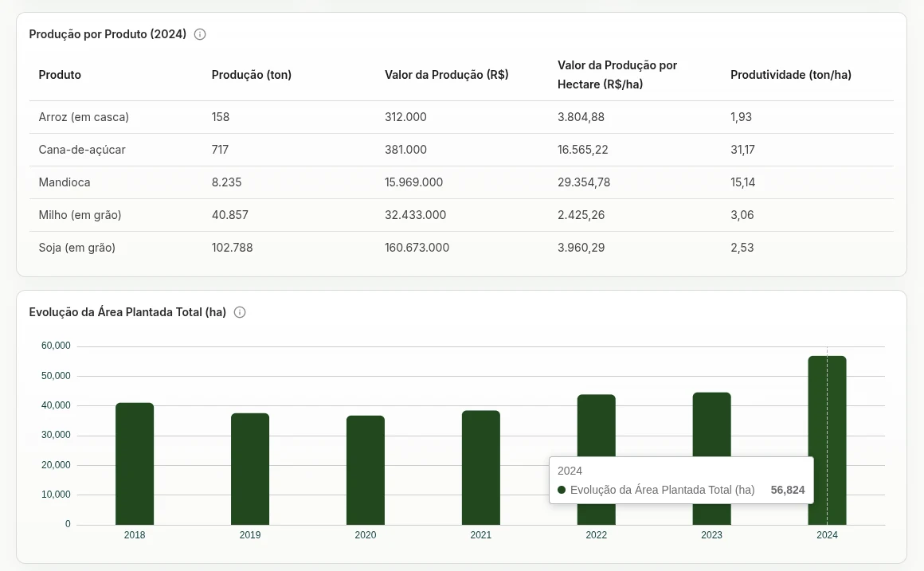The image size is (924, 571).
Task: Click the Milho (em grão) row
Action: (x=461, y=215)
